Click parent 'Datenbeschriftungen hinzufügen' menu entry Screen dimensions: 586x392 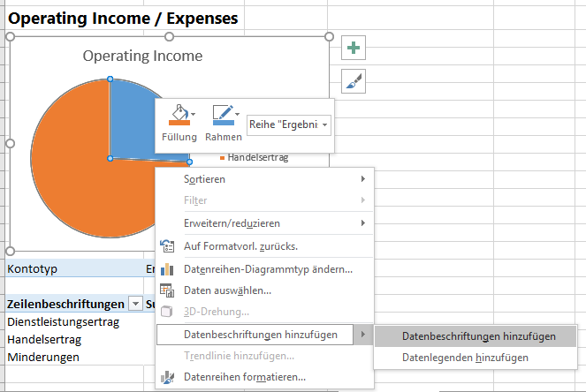[260, 335]
